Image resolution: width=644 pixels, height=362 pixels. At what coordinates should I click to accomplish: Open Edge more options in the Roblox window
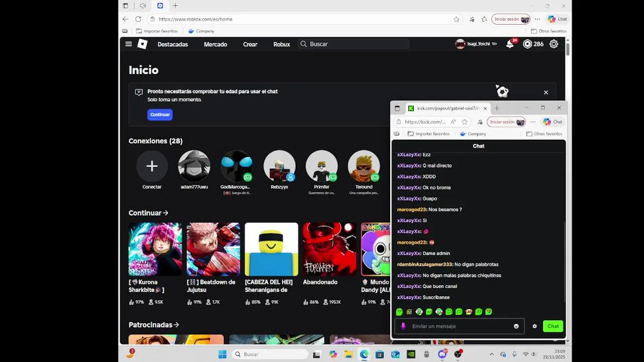[x=537, y=19]
